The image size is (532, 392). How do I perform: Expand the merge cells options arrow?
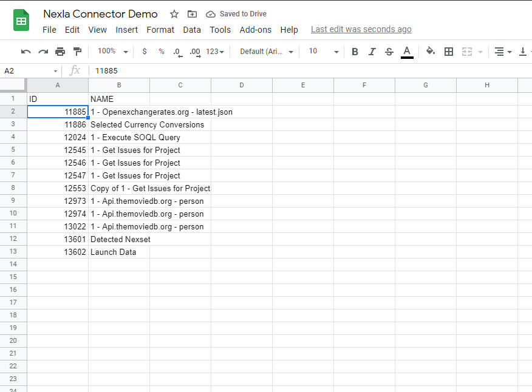[480, 52]
